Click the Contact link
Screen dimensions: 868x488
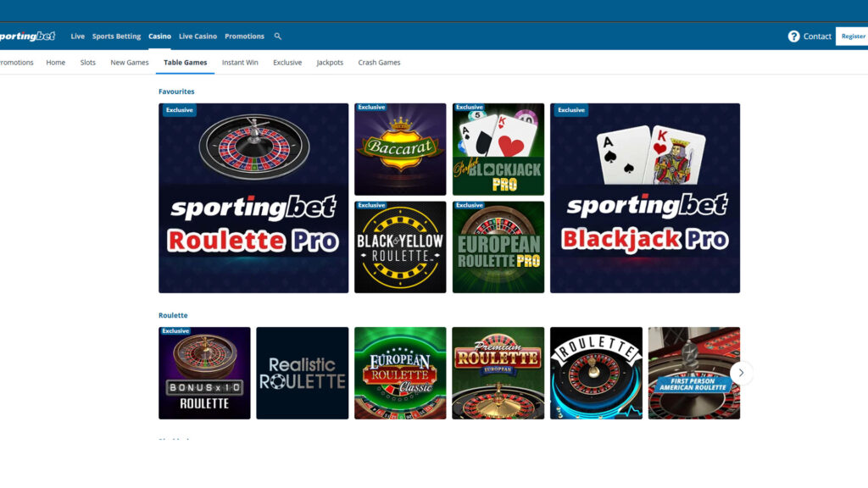pos(817,36)
